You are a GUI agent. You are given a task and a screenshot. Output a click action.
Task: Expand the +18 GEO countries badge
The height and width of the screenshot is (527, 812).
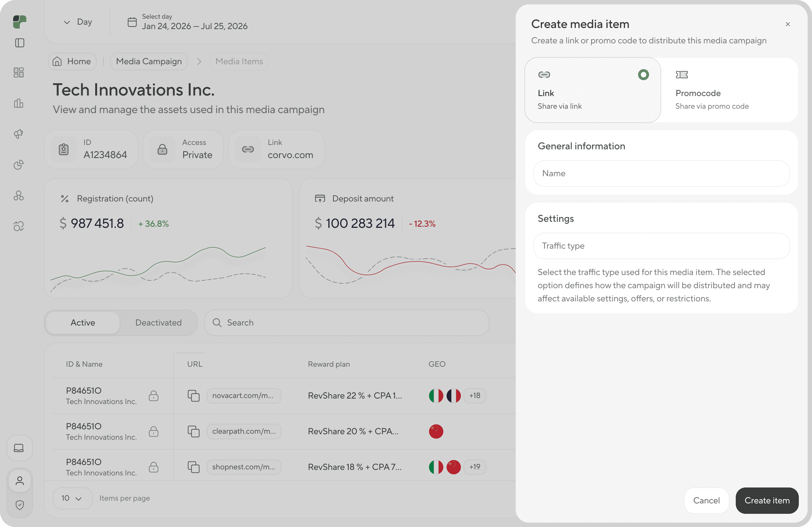click(475, 396)
